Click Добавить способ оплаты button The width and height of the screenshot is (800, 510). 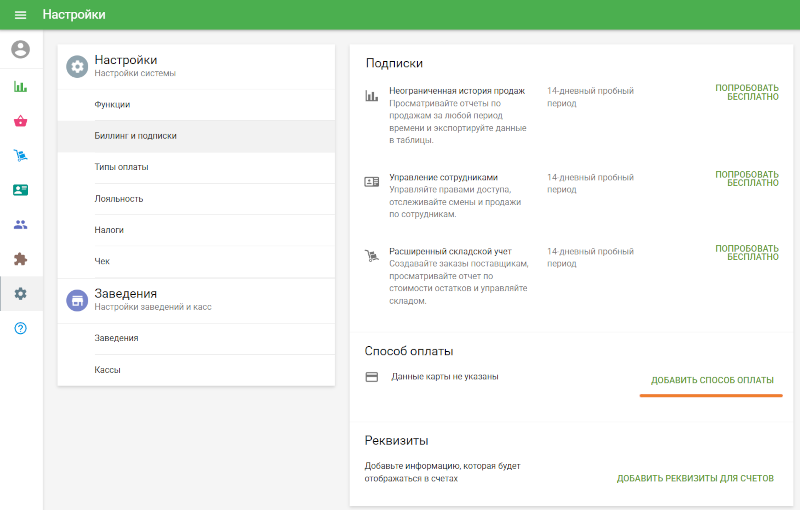tap(711, 380)
